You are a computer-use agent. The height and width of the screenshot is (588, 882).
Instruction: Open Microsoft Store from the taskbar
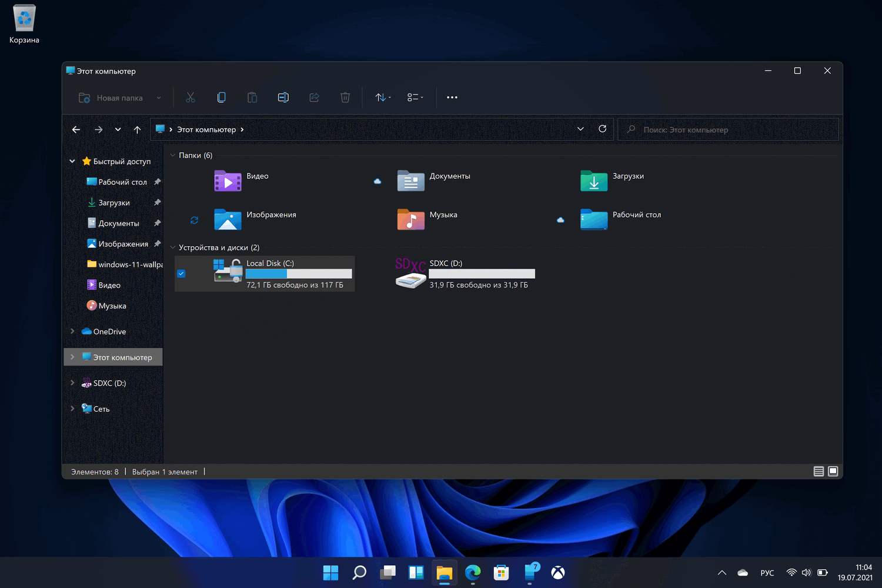pos(501,572)
